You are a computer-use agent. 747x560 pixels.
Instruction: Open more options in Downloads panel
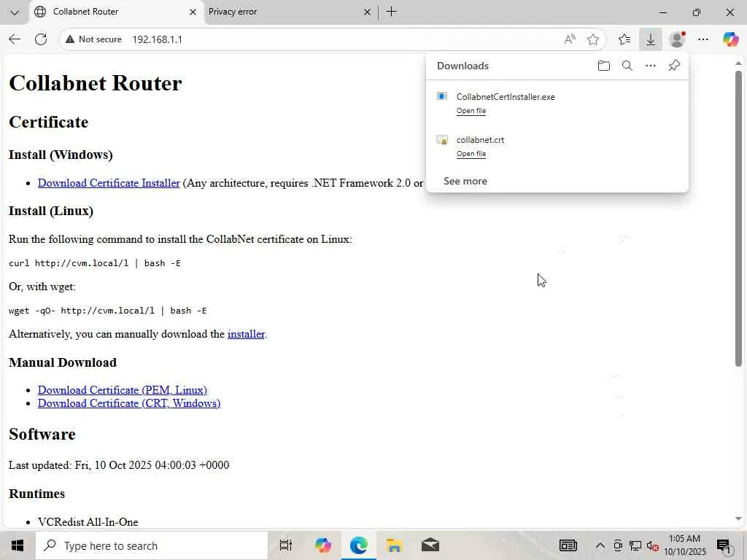(x=650, y=66)
